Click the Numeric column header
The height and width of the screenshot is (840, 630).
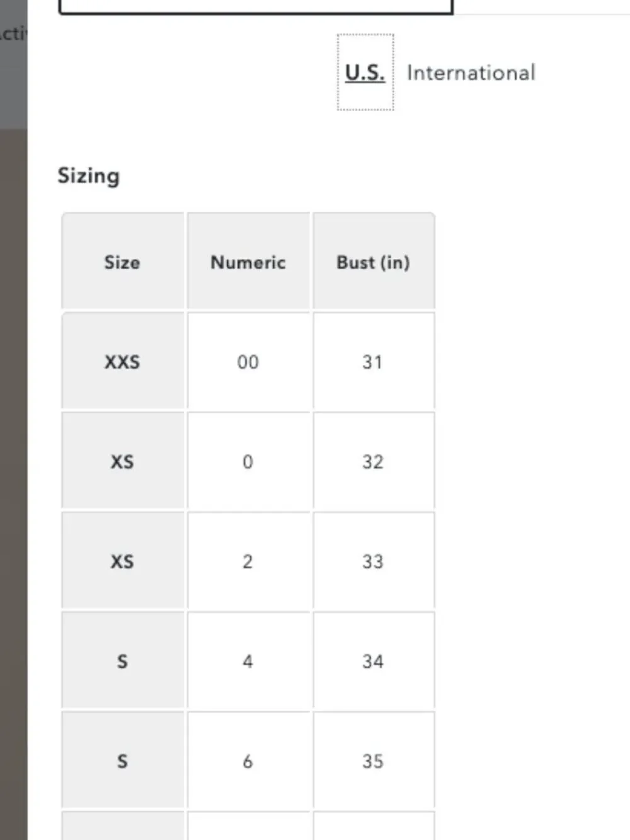click(x=248, y=262)
